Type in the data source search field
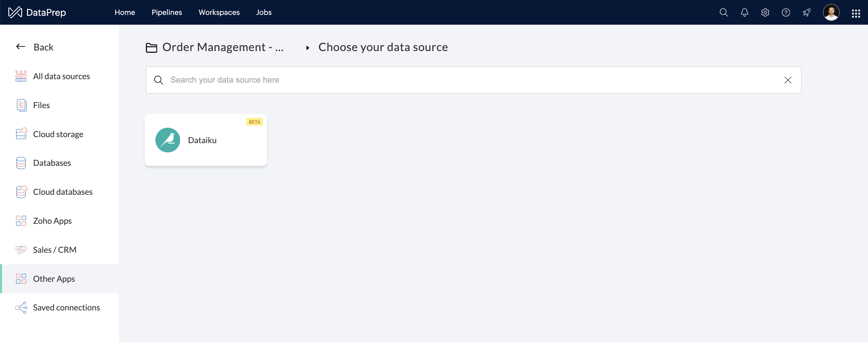Image resolution: width=868 pixels, height=342 pixels. (472, 80)
